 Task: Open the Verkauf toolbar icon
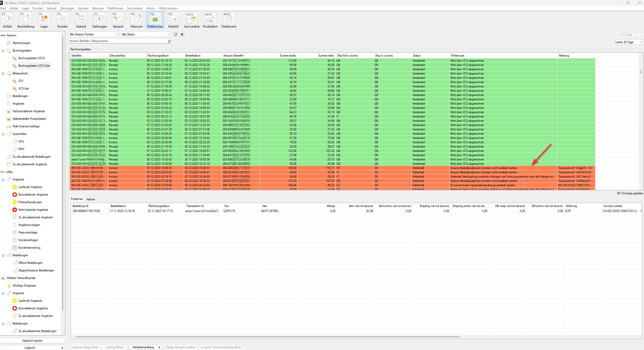click(81, 20)
